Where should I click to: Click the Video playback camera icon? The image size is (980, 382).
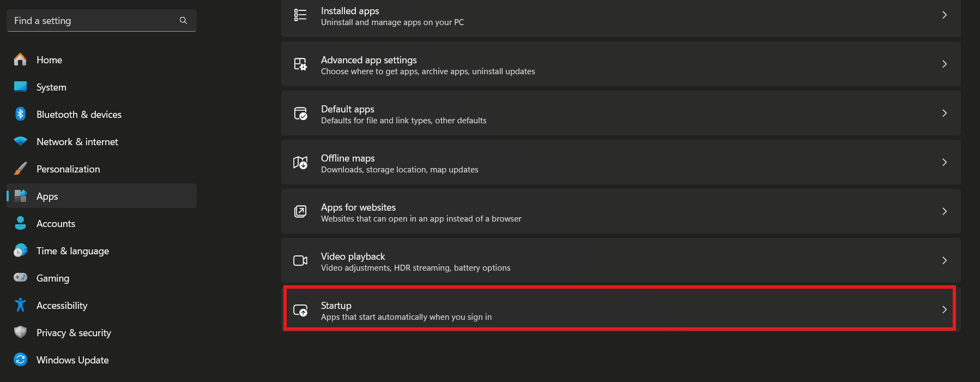tap(300, 260)
